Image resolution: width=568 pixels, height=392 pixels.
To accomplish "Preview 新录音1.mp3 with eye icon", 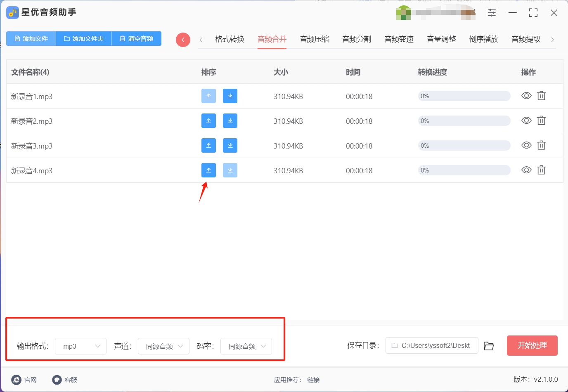I will [526, 96].
